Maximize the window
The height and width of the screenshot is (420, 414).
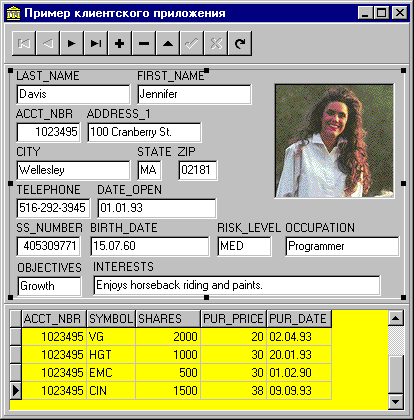click(381, 13)
